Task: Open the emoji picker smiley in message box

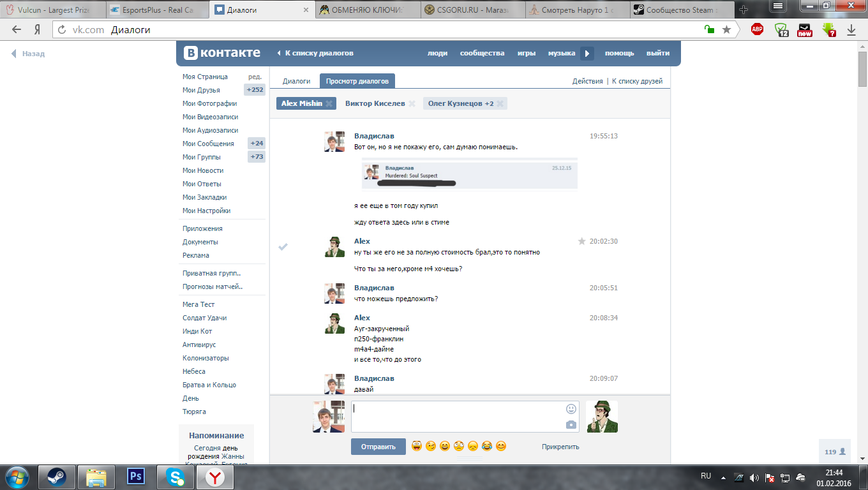Action: pyautogui.click(x=571, y=409)
